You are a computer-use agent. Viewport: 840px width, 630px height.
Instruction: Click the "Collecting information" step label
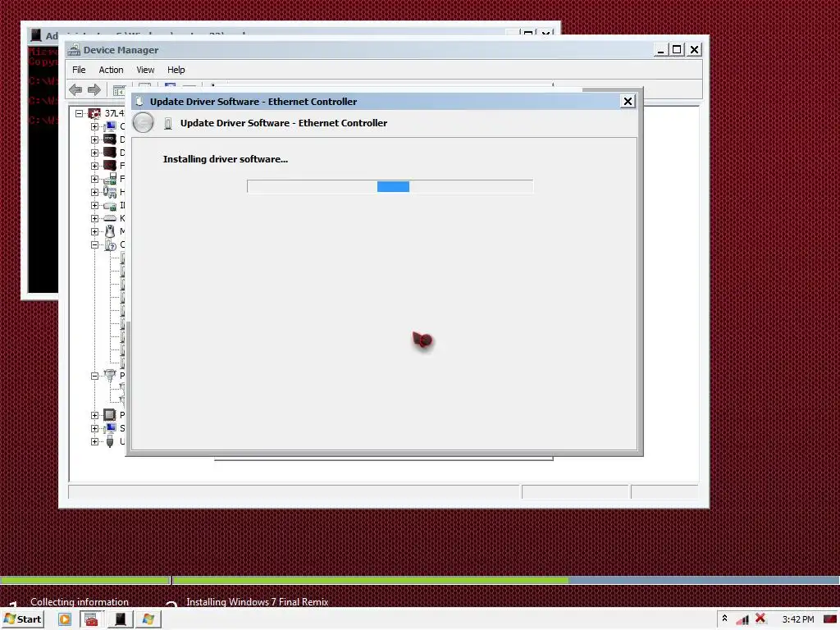click(80, 601)
